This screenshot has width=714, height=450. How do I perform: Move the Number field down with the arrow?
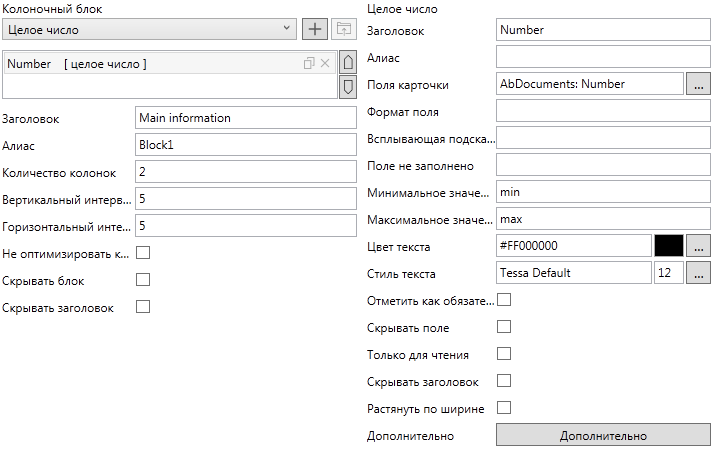pos(348,87)
